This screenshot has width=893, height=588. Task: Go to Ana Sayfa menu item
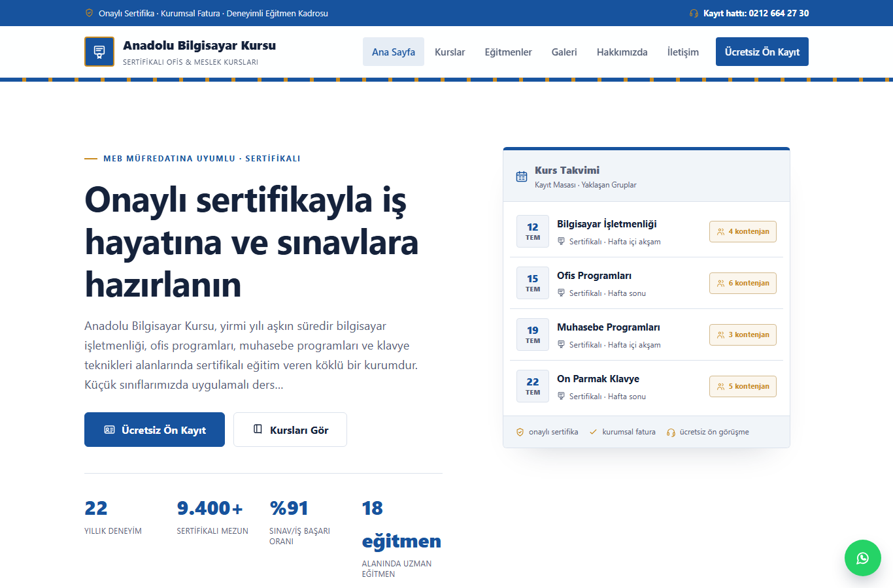pos(394,52)
